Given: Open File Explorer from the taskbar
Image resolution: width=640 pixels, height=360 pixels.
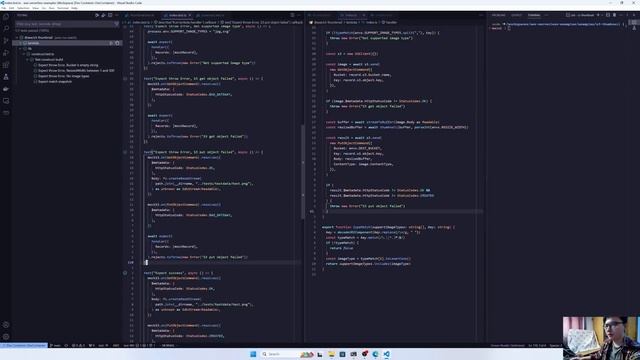Looking at the screenshot, I should (331, 354).
